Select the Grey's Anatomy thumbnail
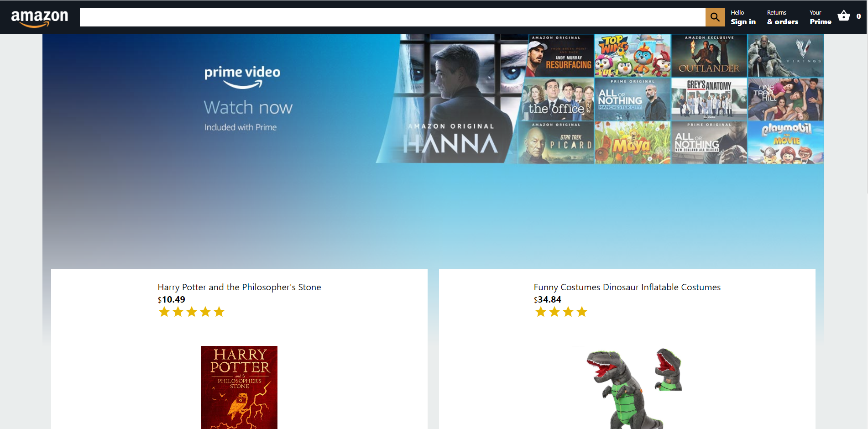 (x=709, y=99)
